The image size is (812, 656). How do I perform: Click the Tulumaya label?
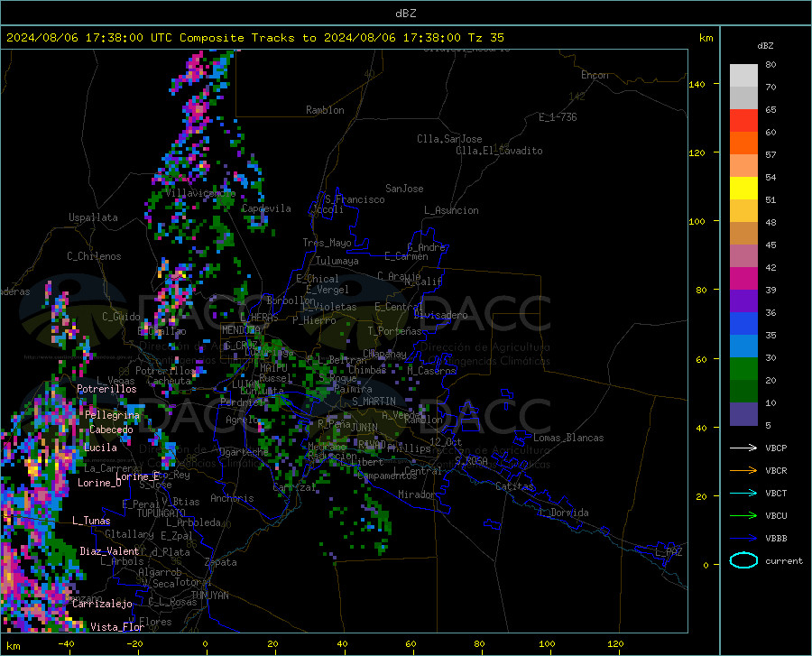(x=337, y=261)
